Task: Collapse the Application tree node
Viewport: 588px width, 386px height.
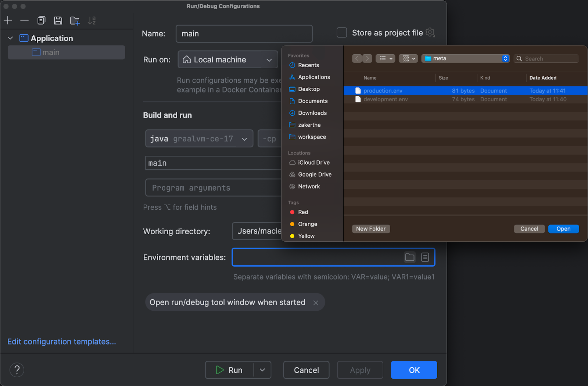Action: tap(10, 38)
